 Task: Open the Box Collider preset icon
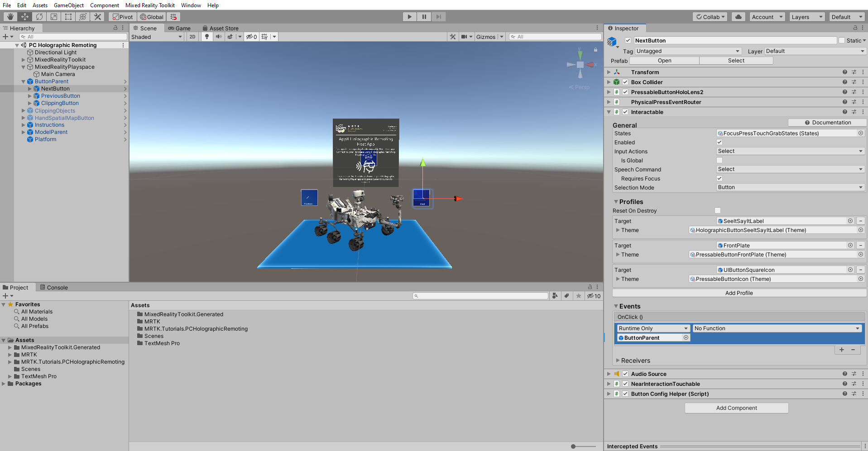[854, 82]
